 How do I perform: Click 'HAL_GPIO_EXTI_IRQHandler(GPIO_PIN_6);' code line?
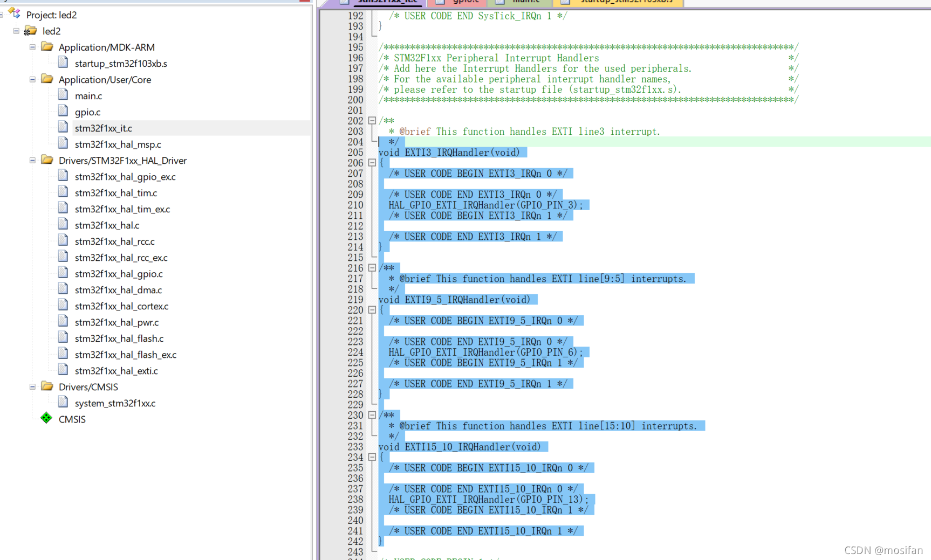485,352
